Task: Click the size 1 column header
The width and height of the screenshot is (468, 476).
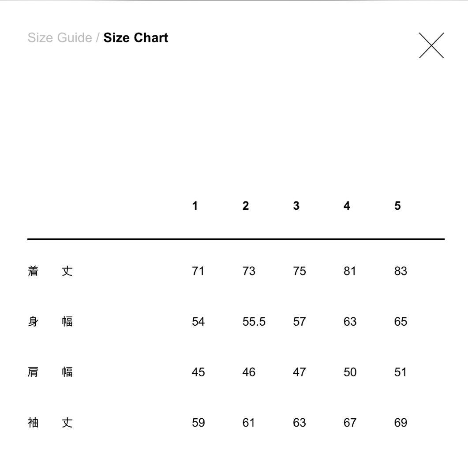Action: 195,206
